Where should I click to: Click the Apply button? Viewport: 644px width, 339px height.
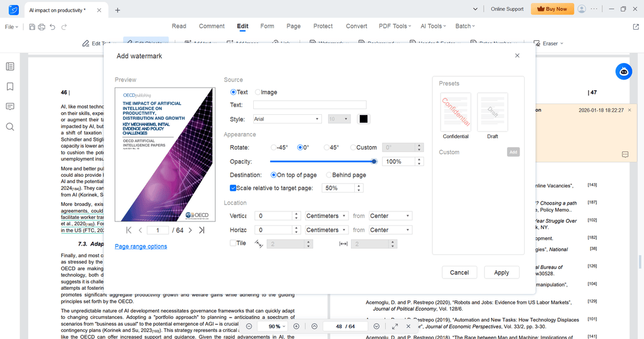click(501, 273)
